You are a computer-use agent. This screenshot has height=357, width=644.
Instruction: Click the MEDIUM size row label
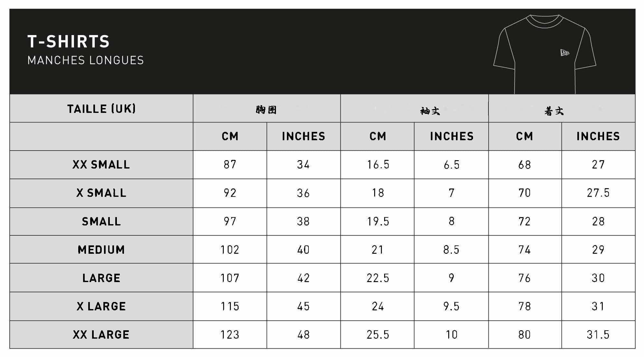click(x=101, y=250)
